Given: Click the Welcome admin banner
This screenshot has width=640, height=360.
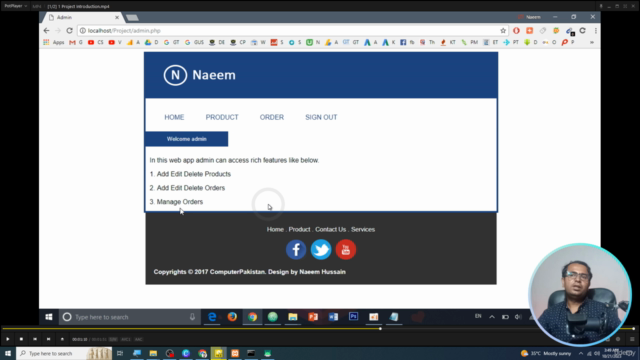Looking at the screenshot, I should coord(187,139).
